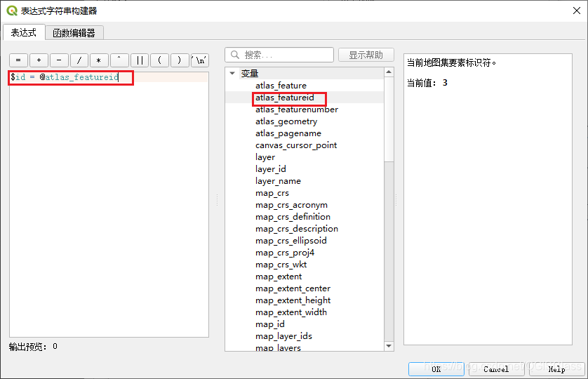This screenshot has width=588, height=379.
Task: Insert the newline '\n' character
Action: click(200, 60)
